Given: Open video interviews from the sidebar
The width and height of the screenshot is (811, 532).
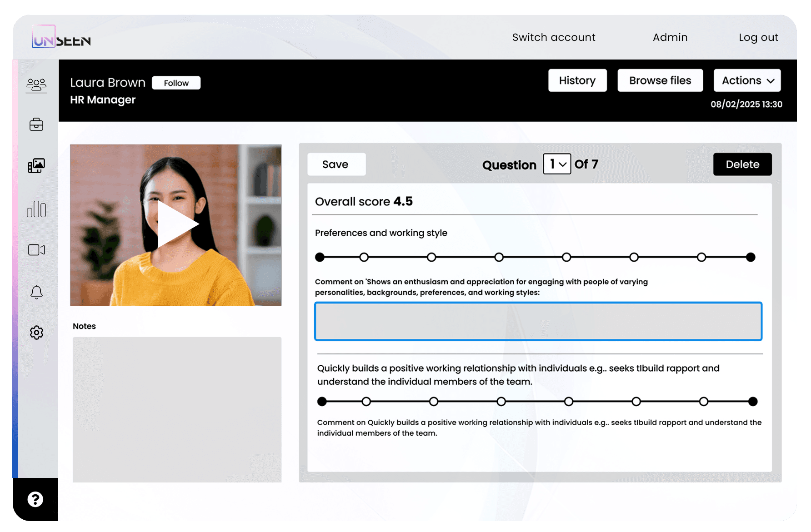Looking at the screenshot, I should (x=36, y=249).
